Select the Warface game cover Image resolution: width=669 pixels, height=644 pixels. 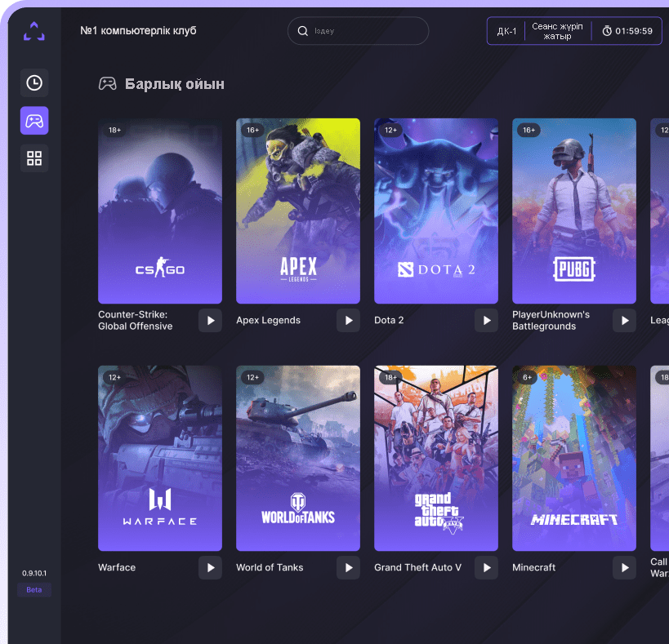160,458
